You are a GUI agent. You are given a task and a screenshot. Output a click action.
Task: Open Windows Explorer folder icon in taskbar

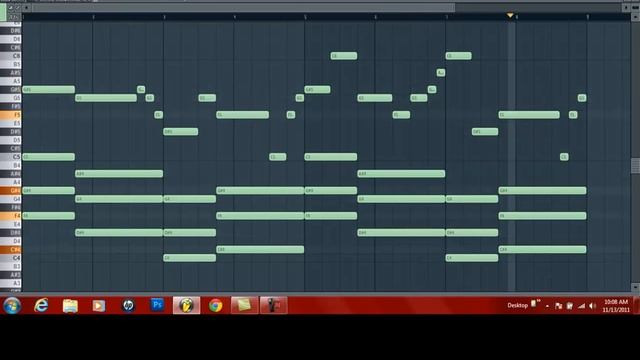[x=70, y=305]
